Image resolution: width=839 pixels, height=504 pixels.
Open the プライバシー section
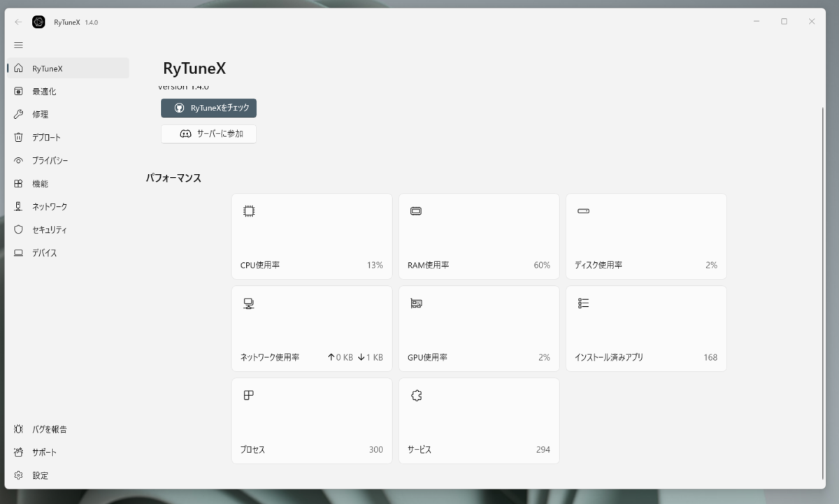pos(68,161)
